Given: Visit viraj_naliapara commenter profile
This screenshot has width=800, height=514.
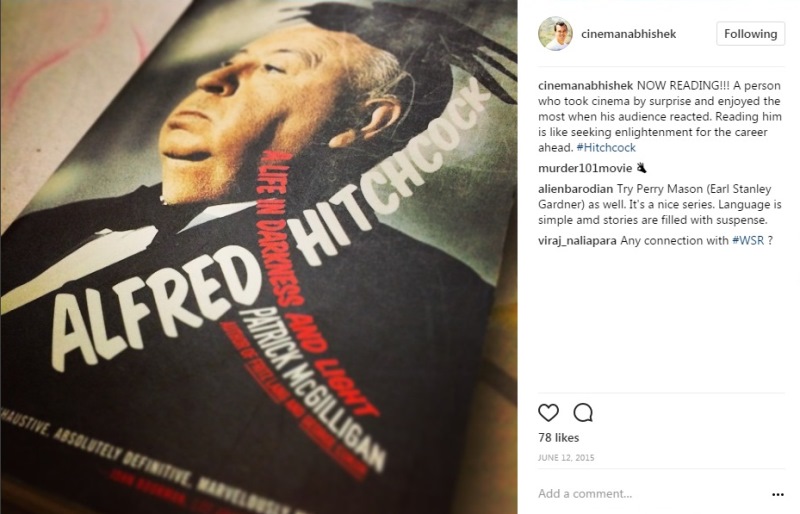Looking at the screenshot, I should point(578,240).
